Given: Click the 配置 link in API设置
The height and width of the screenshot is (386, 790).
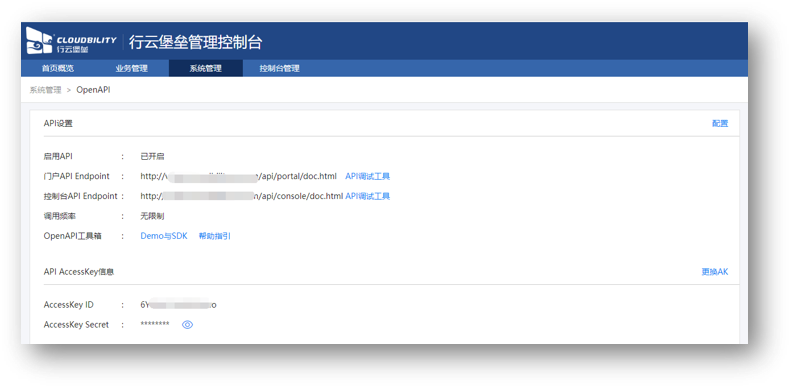Looking at the screenshot, I should pyautogui.click(x=720, y=123).
